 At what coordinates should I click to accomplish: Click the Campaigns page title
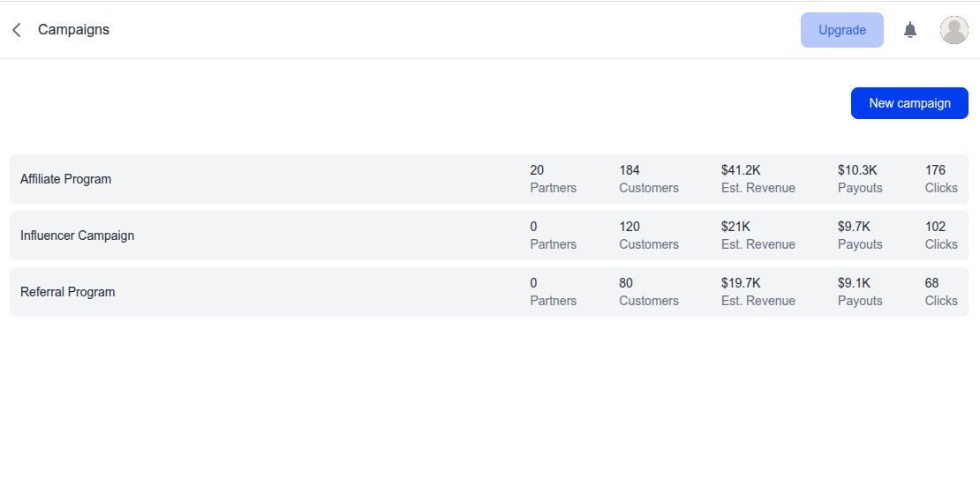74,29
